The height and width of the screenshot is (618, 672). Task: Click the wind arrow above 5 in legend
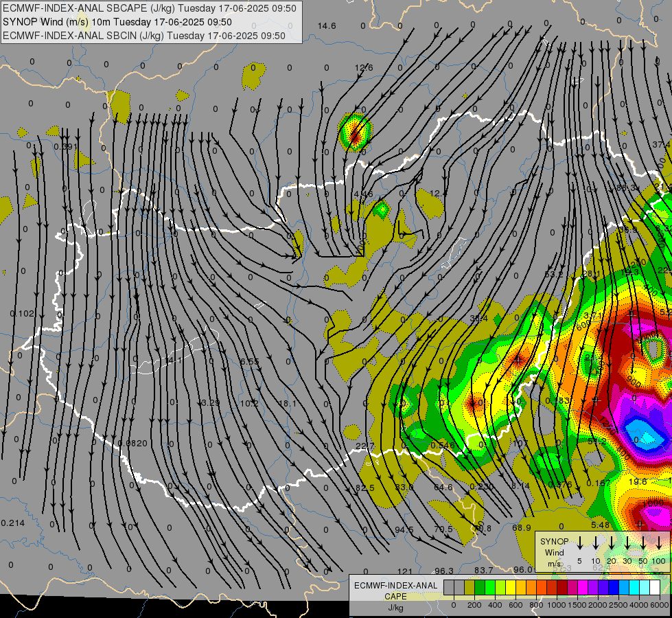coord(580,542)
